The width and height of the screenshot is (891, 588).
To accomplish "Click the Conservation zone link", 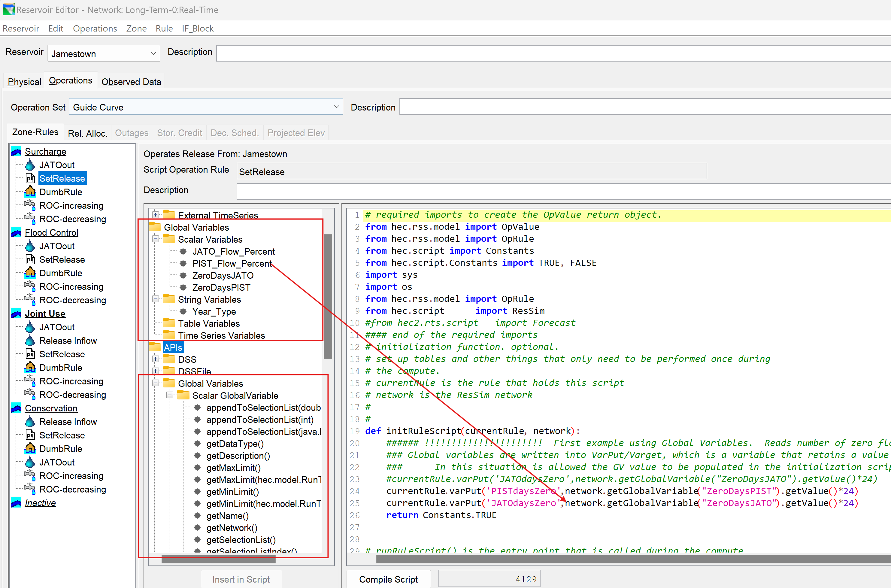I will 51,408.
